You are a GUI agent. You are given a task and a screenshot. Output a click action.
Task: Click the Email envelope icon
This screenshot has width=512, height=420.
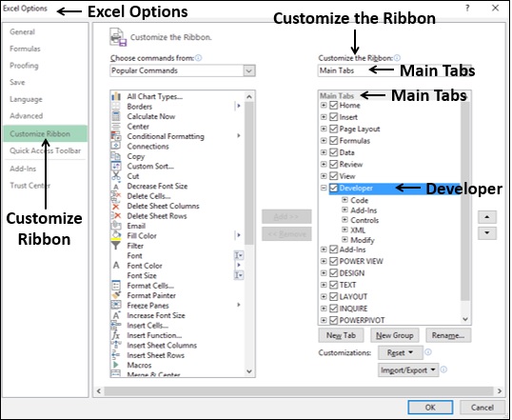[116, 226]
